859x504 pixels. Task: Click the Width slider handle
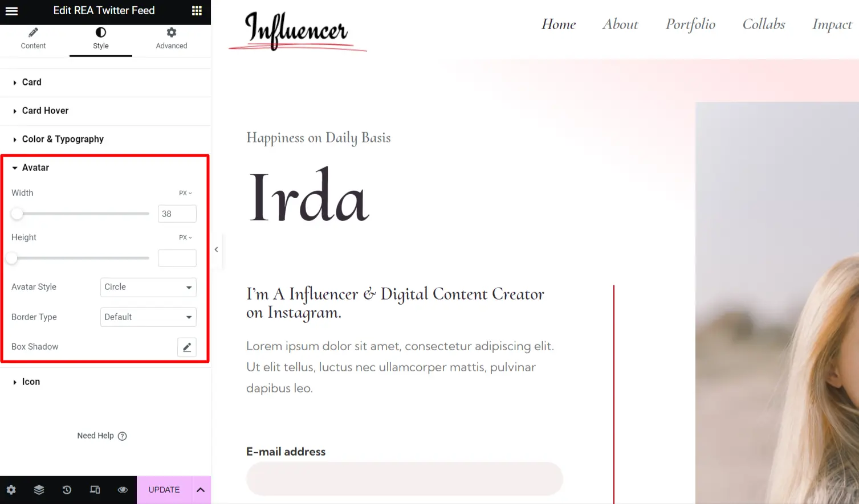(x=17, y=214)
